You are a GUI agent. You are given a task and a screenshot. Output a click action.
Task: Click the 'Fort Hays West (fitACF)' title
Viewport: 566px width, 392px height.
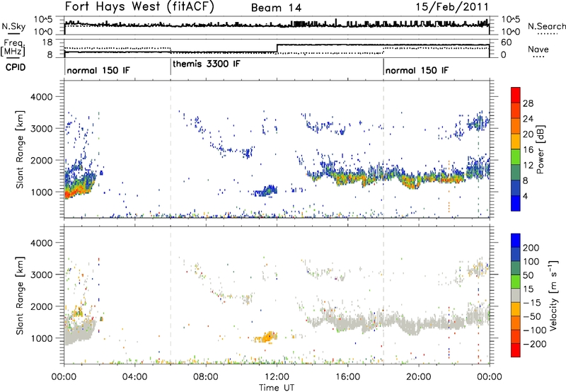[139, 7]
